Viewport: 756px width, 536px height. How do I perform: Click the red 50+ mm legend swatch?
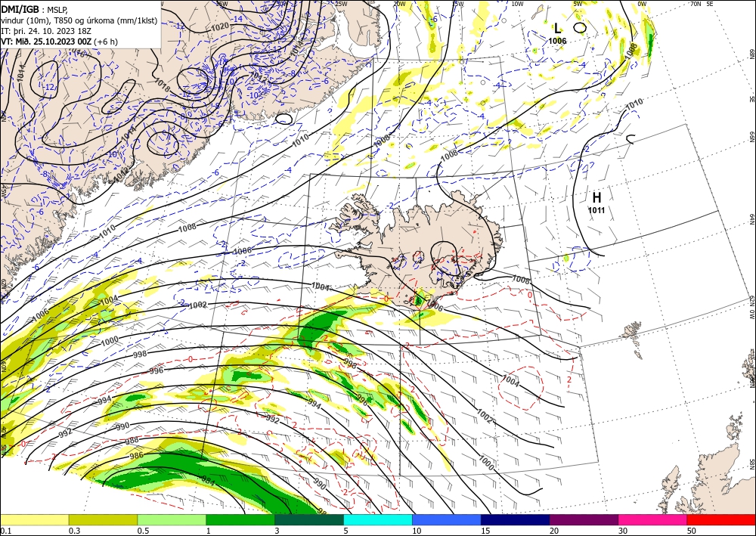721,519
